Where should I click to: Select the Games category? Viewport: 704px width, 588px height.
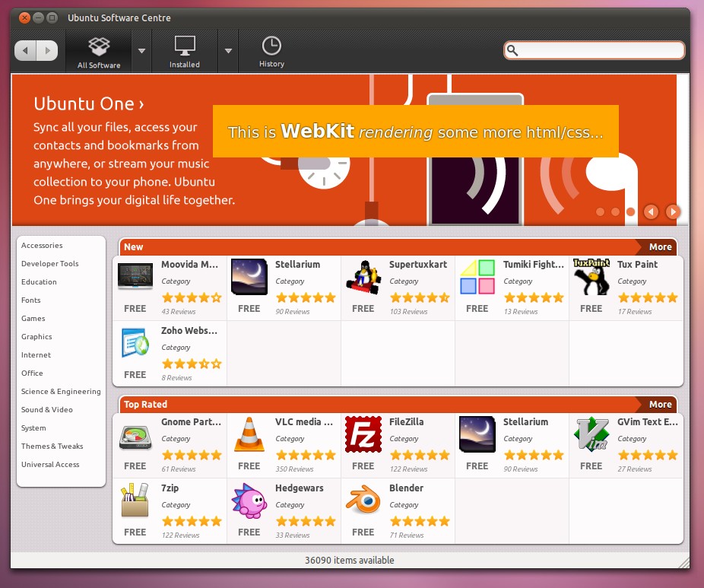click(33, 318)
